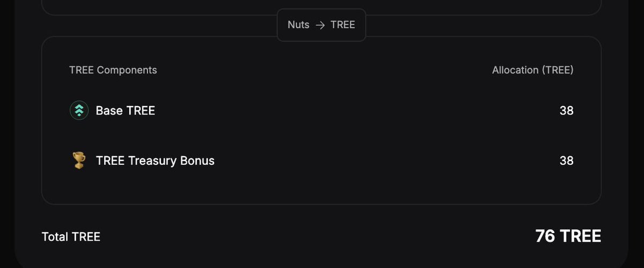Click the gold trophy icon
Viewport: 644px width, 268px height.
pos(79,161)
